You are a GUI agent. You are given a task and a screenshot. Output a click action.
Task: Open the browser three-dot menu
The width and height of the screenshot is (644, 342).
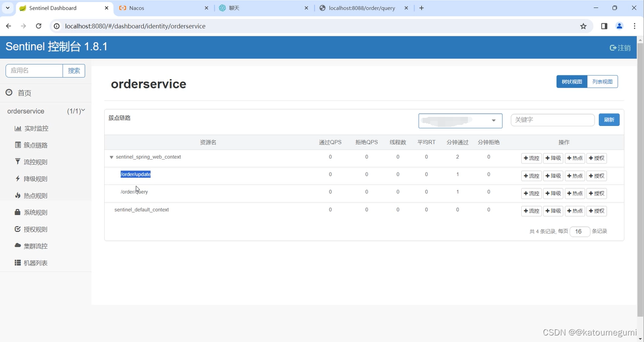point(634,26)
